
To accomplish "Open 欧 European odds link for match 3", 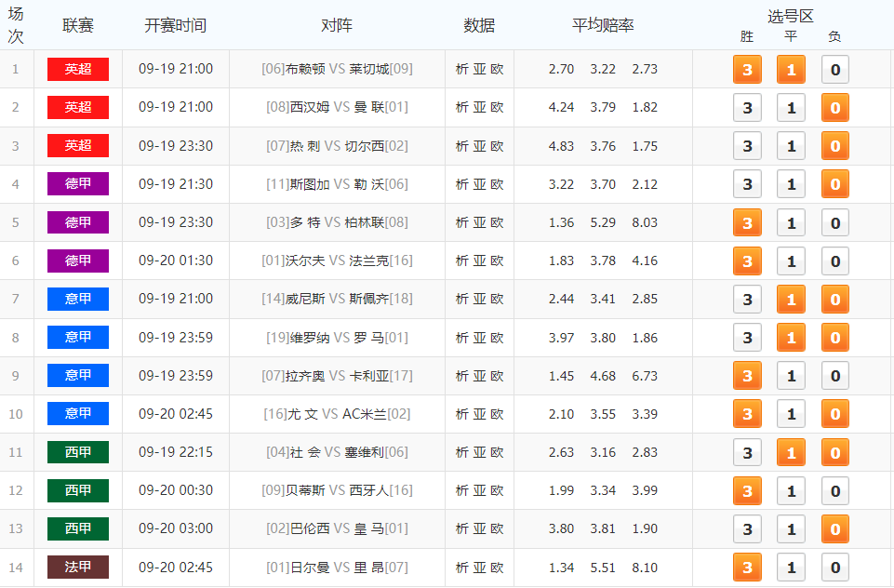I will coord(497,146).
